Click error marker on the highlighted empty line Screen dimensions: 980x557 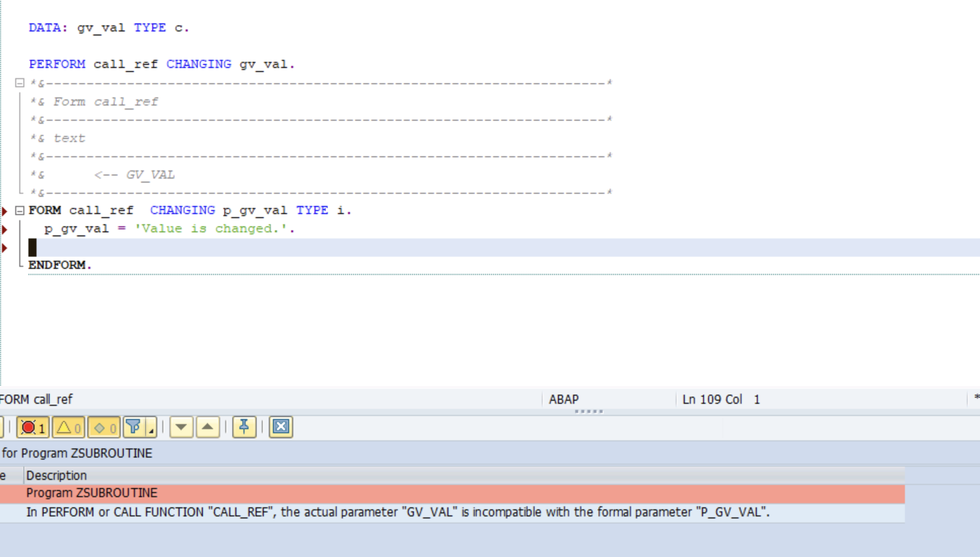tap(5, 248)
